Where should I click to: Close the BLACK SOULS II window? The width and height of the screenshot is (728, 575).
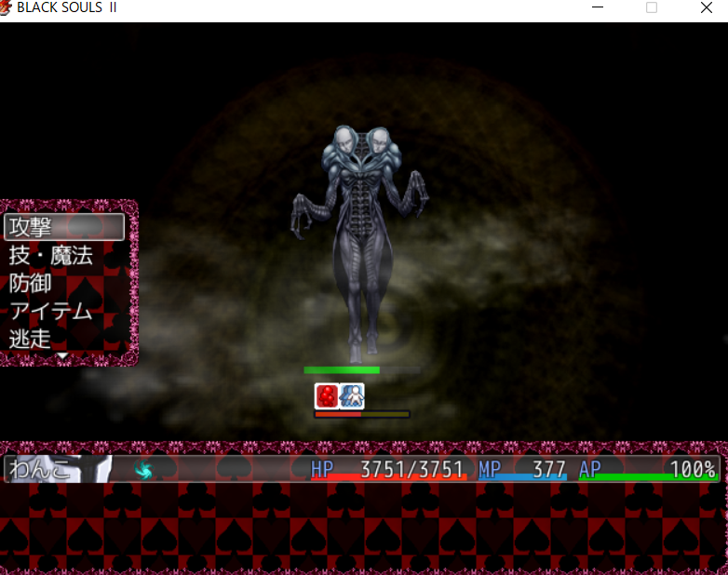coord(707,7)
